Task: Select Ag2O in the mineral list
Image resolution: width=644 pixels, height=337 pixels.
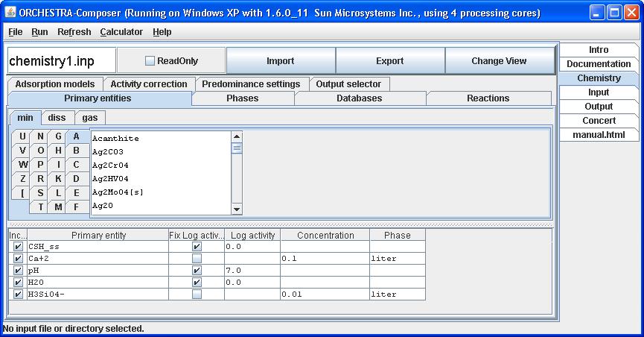Action: click(161, 205)
